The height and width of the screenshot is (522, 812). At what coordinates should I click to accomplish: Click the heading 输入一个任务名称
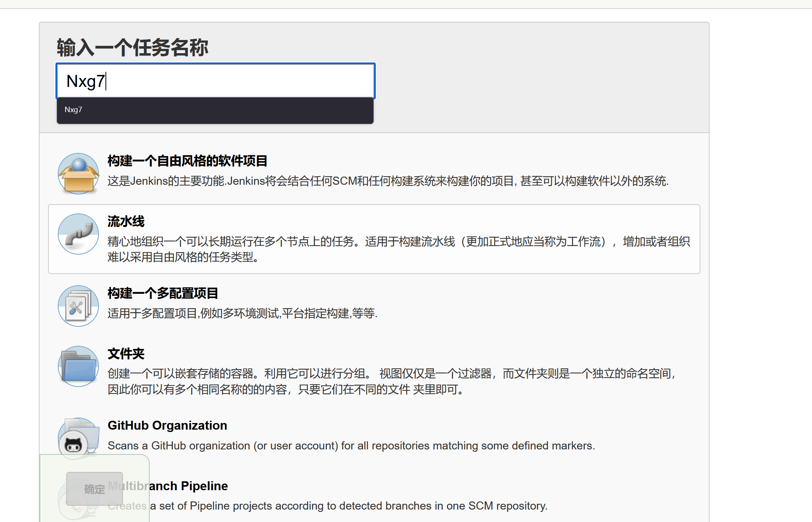(x=133, y=48)
